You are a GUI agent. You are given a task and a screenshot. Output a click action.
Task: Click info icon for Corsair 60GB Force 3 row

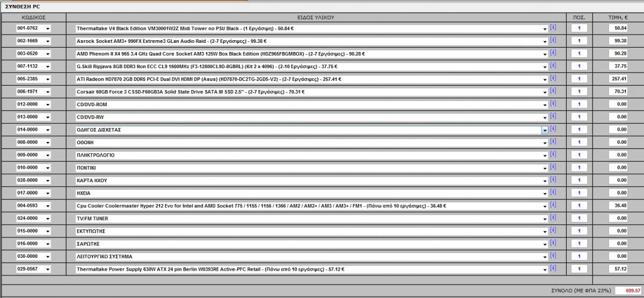(553, 91)
